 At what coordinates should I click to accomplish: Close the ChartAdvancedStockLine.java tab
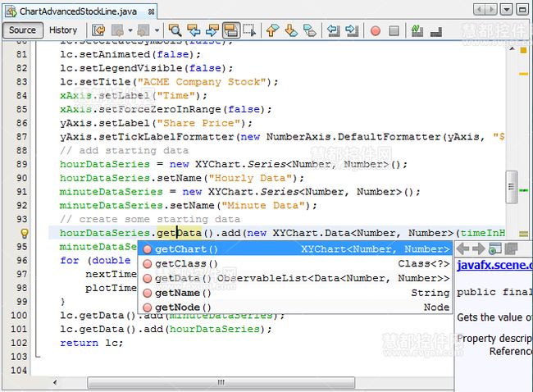click(x=151, y=12)
